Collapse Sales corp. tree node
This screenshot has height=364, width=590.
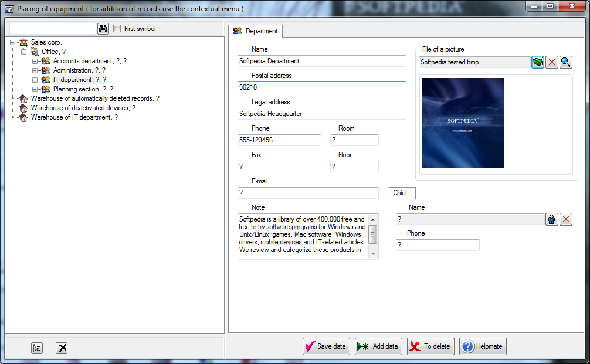tap(13, 42)
